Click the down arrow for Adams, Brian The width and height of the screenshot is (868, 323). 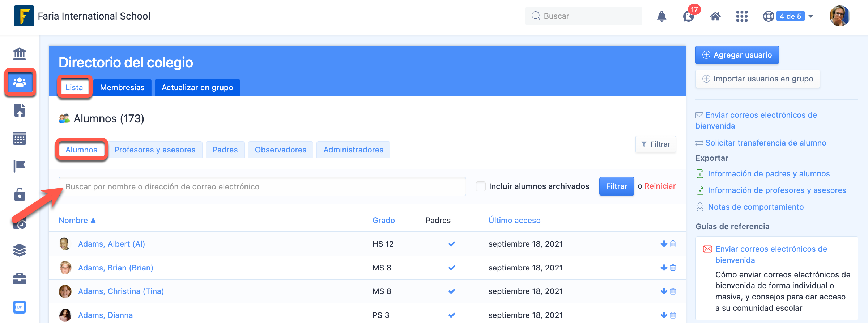coord(664,268)
